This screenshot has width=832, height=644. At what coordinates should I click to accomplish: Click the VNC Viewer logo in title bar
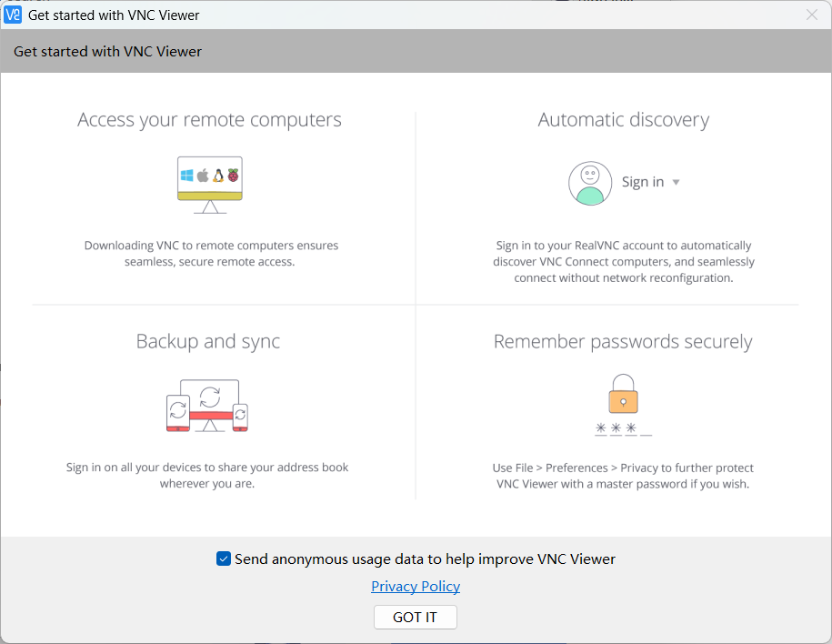(x=13, y=15)
